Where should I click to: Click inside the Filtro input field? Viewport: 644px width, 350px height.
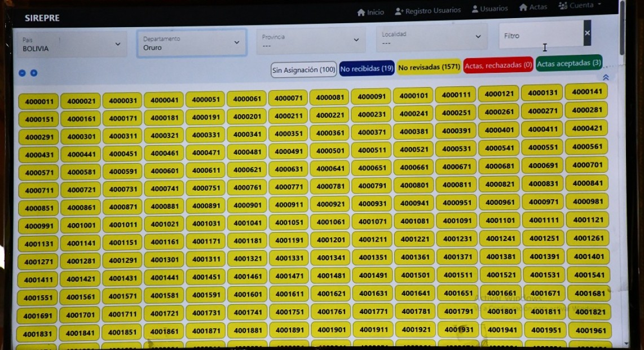540,35
